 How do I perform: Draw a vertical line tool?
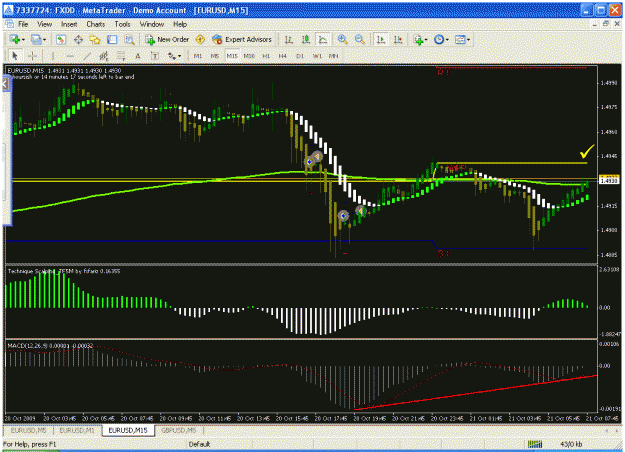[52, 56]
